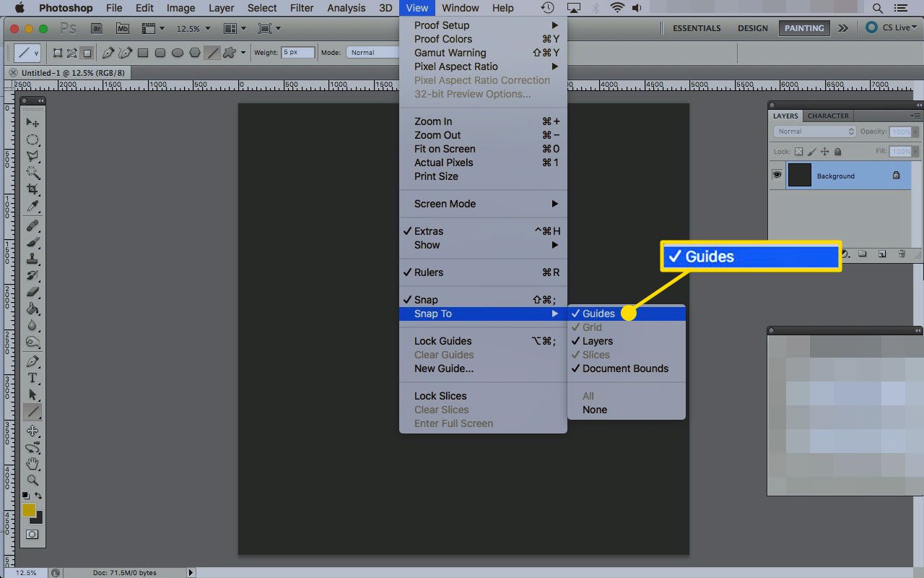924x578 pixels.
Task: Select the Brush tool
Action: pos(32,243)
